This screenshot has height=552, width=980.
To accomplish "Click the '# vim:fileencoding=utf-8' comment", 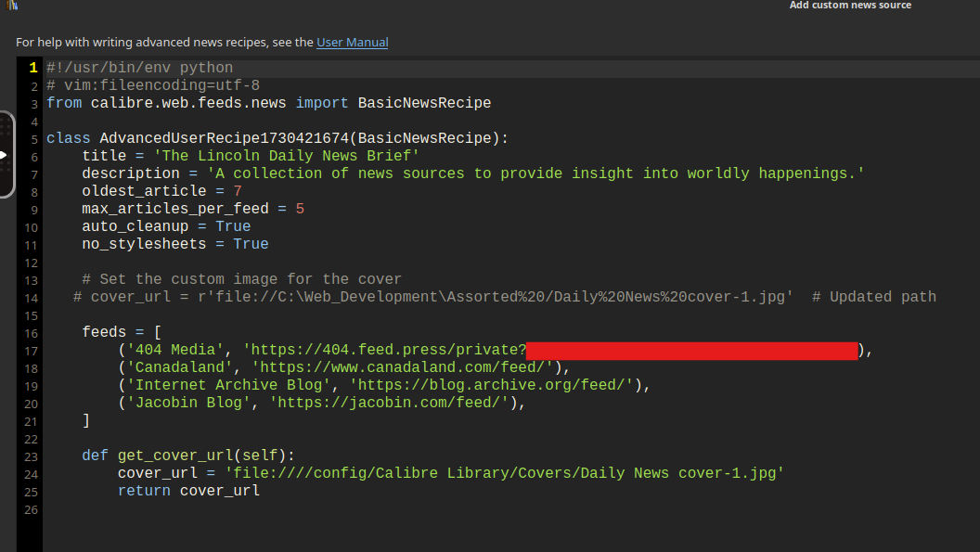I will pos(153,85).
